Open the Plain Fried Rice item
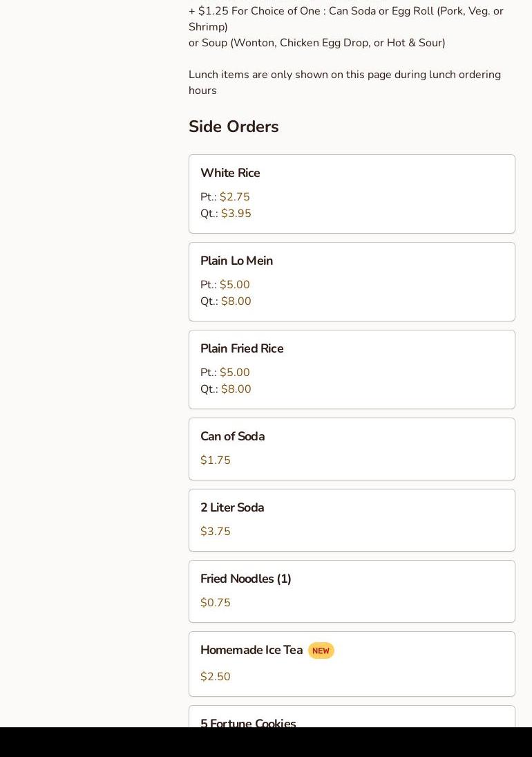 pos(242,348)
